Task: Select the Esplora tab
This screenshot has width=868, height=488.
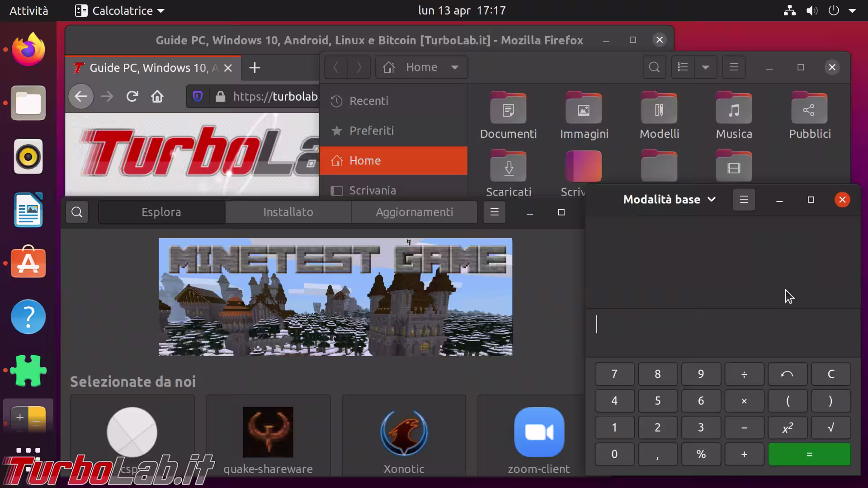Action: coord(161,212)
